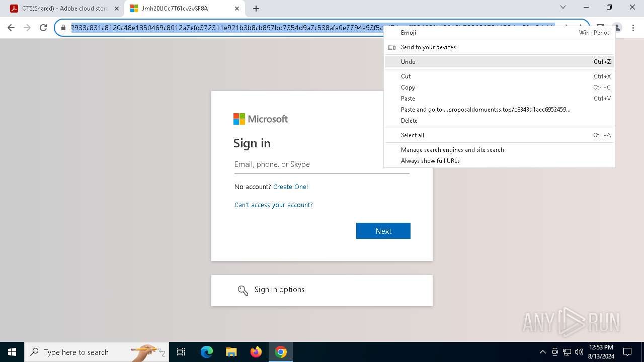Select the Jmh20UCc7T61cv2vSF8A tab
644x362 pixels.
185,9
